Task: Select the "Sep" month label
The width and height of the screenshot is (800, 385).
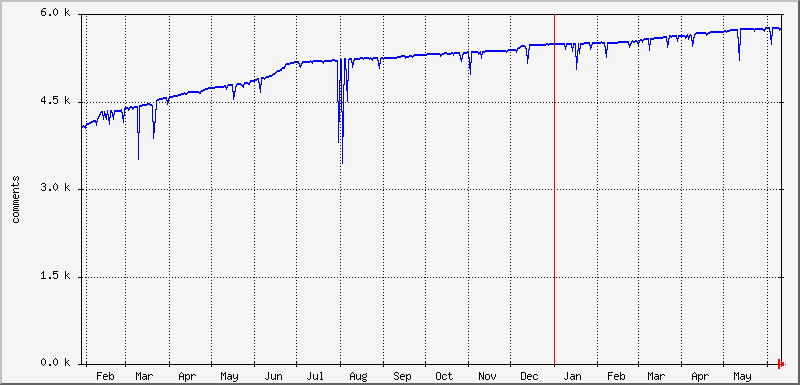Action: [402, 377]
